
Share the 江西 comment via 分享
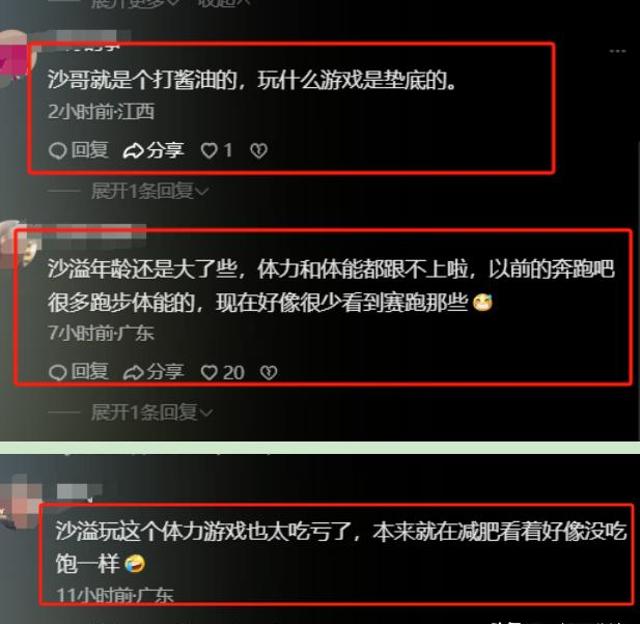click(x=153, y=150)
